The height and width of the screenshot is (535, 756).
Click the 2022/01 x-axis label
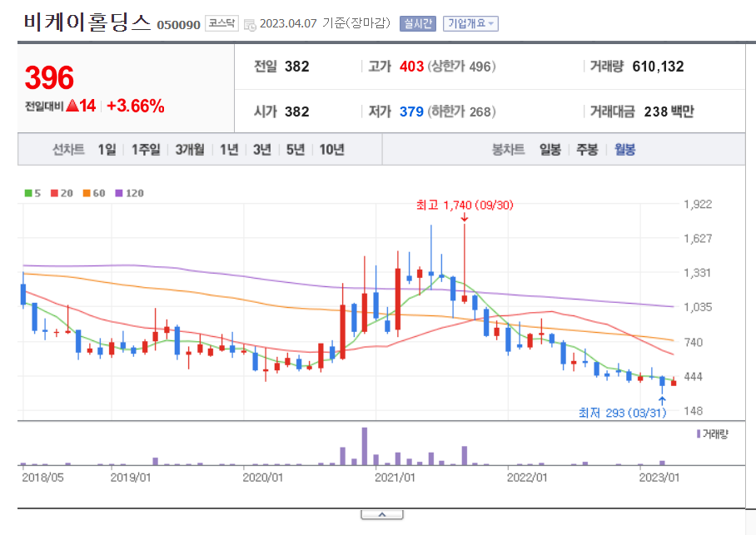click(527, 478)
